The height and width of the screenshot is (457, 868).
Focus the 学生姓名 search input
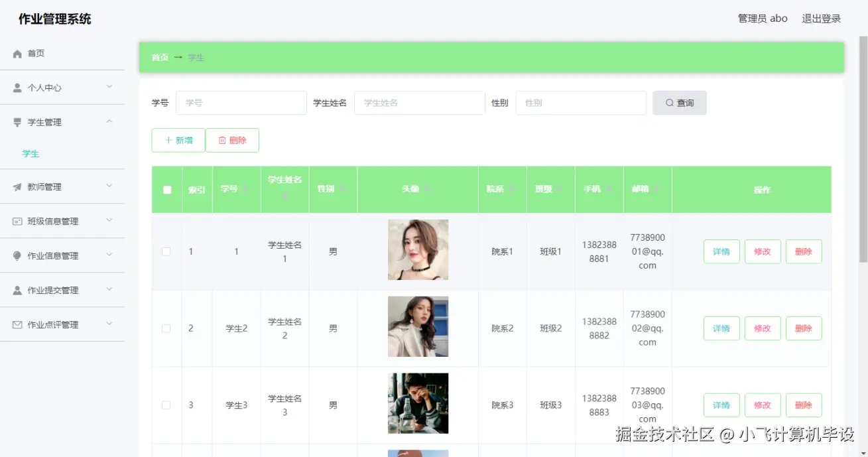pos(420,103)
